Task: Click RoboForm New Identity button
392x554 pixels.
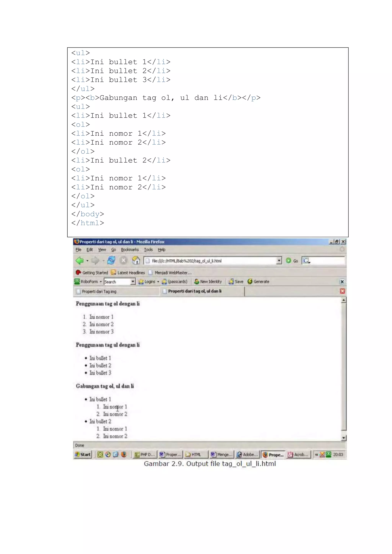Action: [x=208, y=282]
